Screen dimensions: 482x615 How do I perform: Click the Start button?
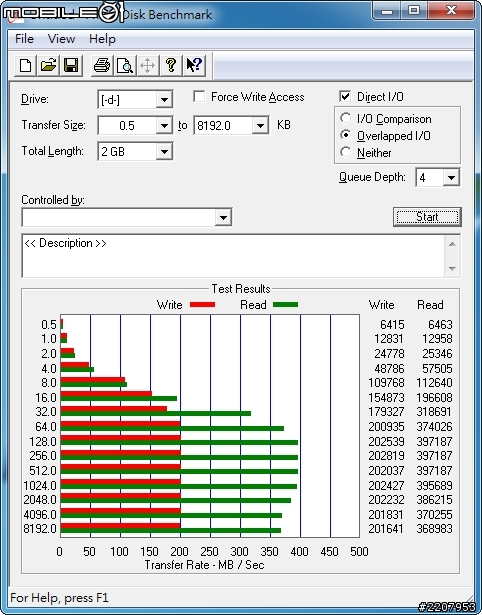click(x=427, y=217)
